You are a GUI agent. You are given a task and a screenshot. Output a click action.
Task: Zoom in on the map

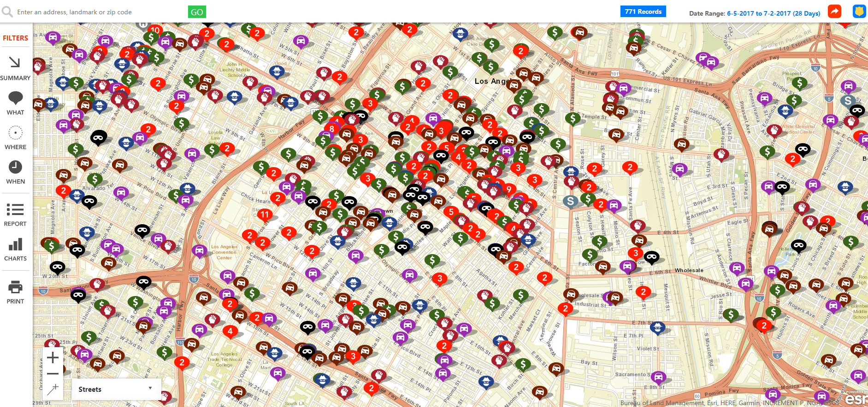click(x=53, y=357)
